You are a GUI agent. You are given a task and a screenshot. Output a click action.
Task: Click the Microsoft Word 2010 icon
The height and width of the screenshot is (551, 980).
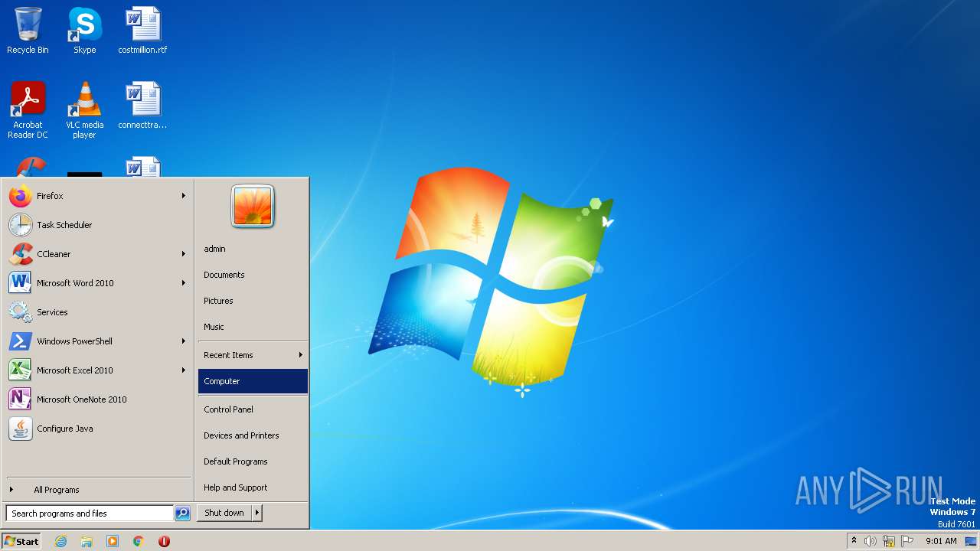21,283
